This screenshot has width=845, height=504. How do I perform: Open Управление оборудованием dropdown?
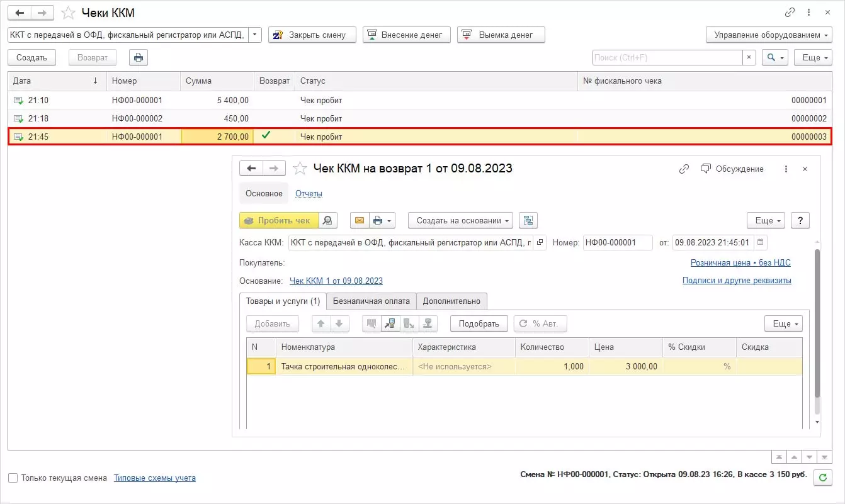pyautogui.click(x=769, y=35)
